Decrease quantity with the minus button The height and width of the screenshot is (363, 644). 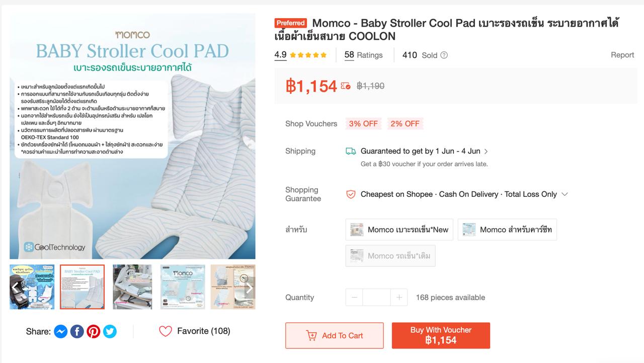[x=354, y=298]
